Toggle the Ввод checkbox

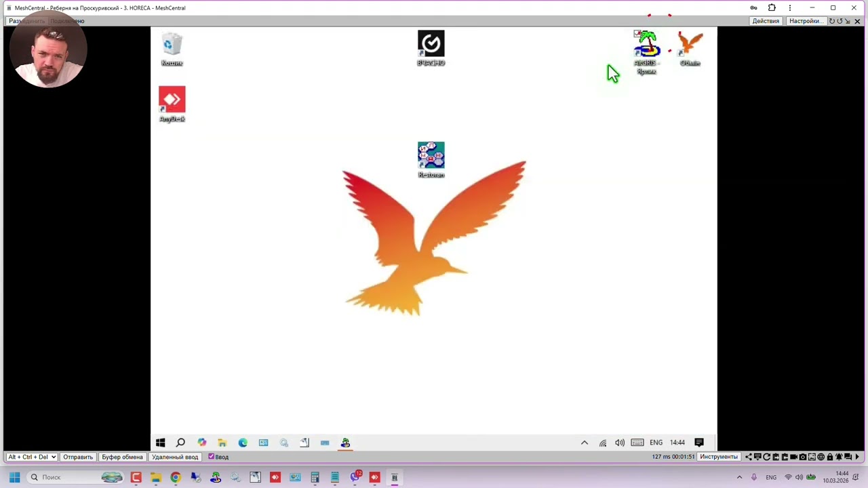point(212,457)
